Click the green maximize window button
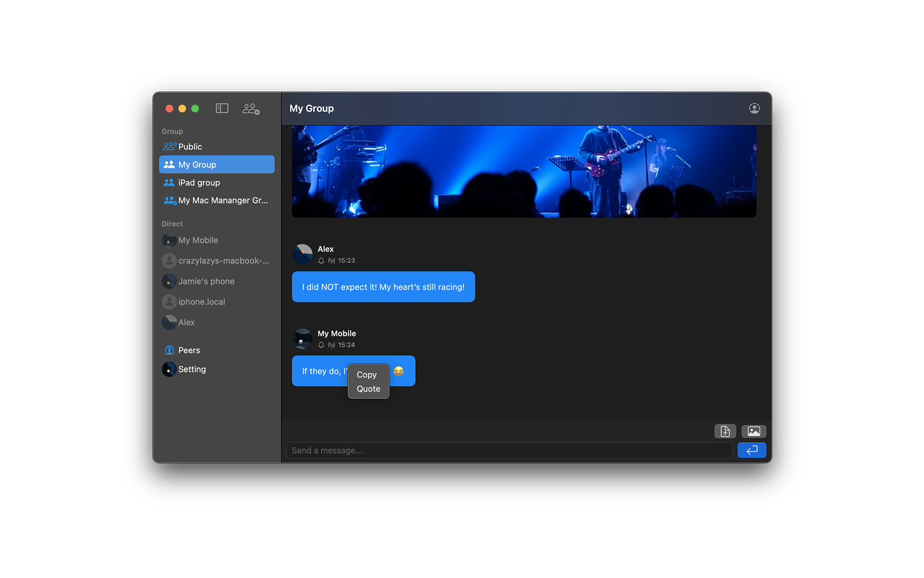 [195, 109]
